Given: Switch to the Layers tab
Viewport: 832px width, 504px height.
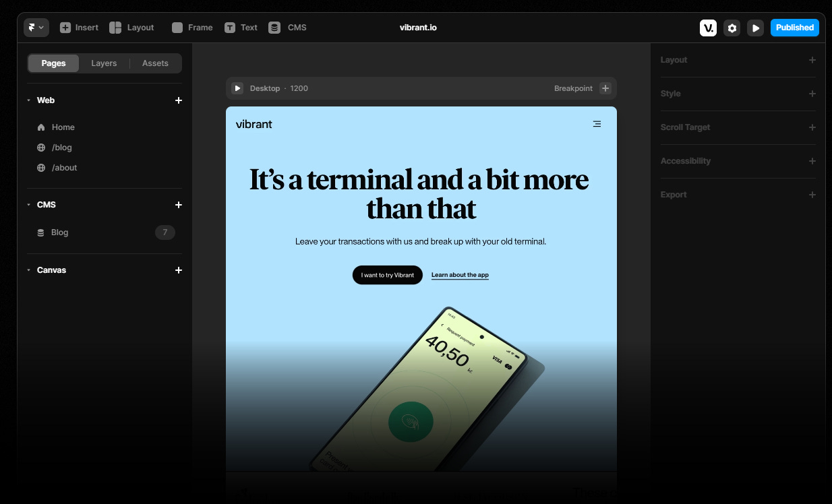Looking at the screenshot, I should (x=104, y=63).
